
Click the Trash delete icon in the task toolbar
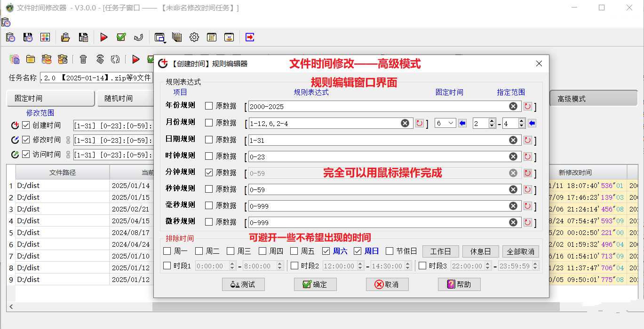coord(84,59)
